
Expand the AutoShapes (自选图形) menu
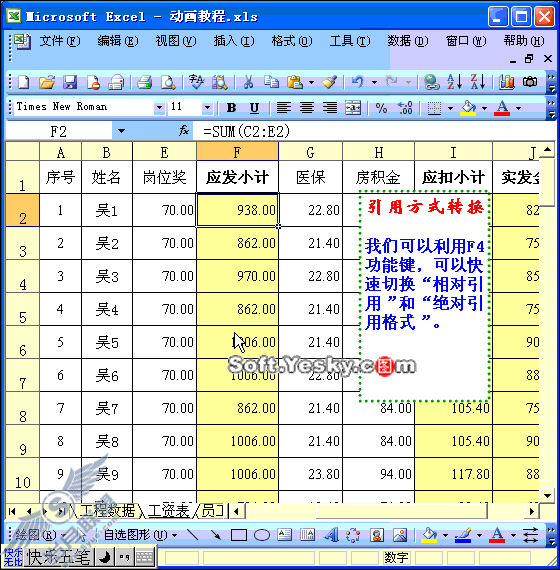(x=140, y=535)
